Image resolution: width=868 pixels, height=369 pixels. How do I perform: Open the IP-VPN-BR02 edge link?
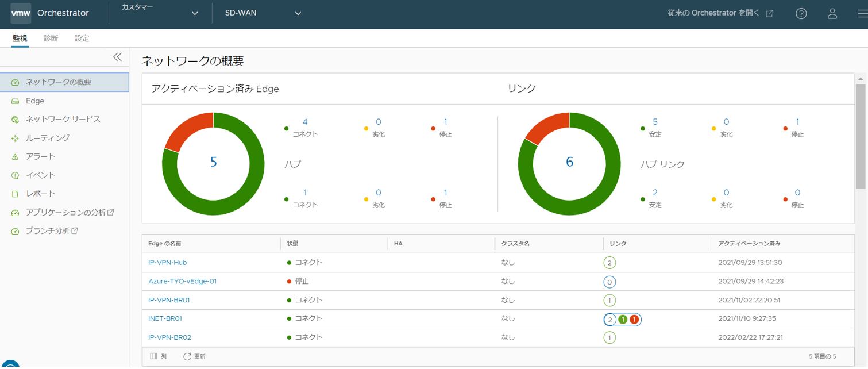169,337
